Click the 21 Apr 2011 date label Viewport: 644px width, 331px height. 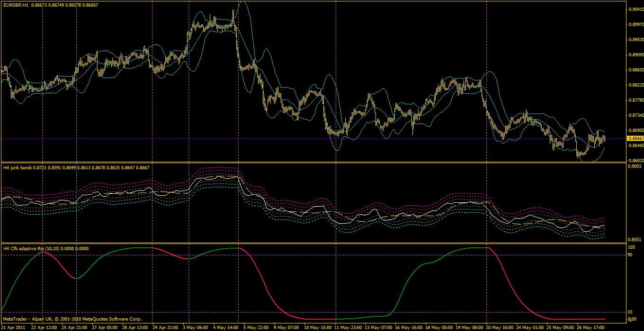click(x=13, y=327)
